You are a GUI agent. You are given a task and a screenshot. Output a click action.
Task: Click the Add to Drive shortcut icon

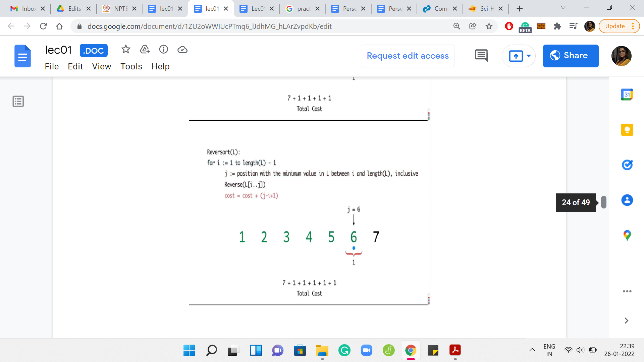coord(145,50)
